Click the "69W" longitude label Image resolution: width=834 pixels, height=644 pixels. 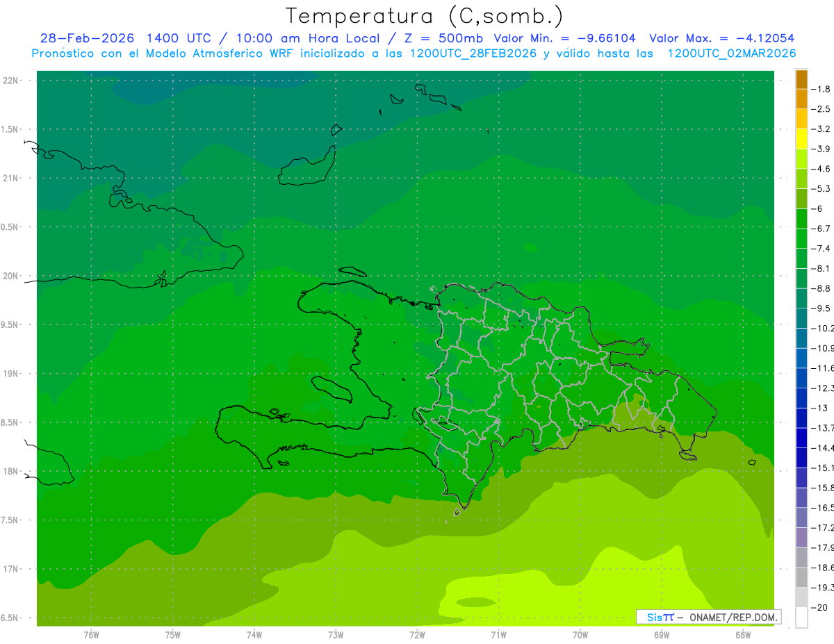[x=662, y=634]
